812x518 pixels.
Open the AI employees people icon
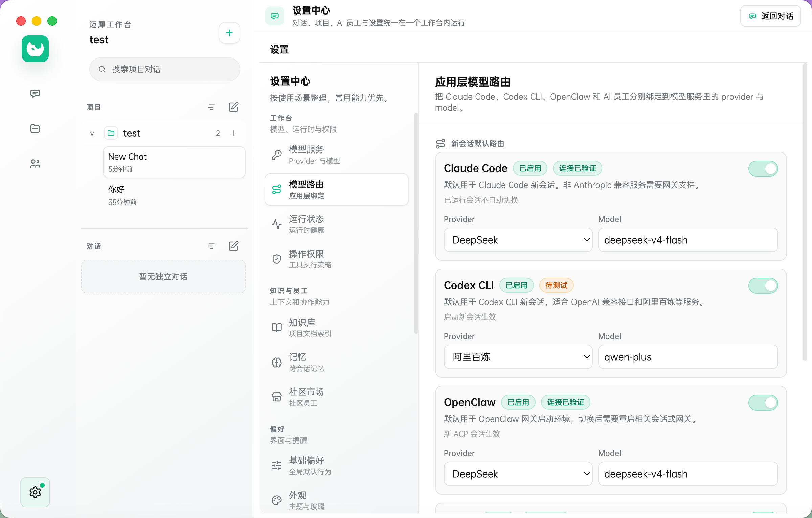(35, 164)
